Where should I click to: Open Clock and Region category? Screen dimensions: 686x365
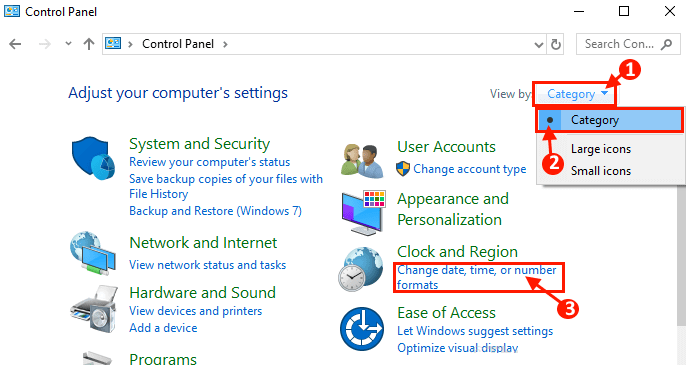[457, 252]
